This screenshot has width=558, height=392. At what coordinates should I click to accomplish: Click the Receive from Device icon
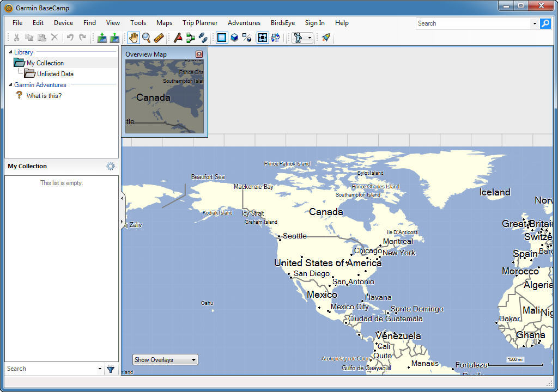click(114, 38)
